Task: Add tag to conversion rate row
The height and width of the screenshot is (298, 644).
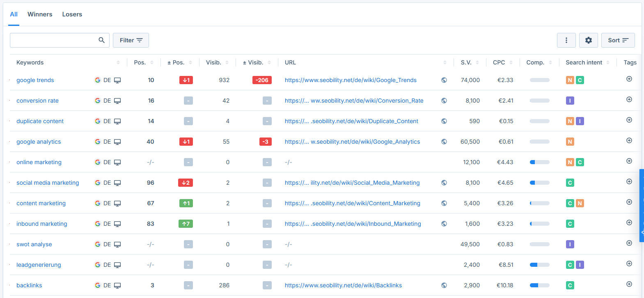Action: (629, 99)
